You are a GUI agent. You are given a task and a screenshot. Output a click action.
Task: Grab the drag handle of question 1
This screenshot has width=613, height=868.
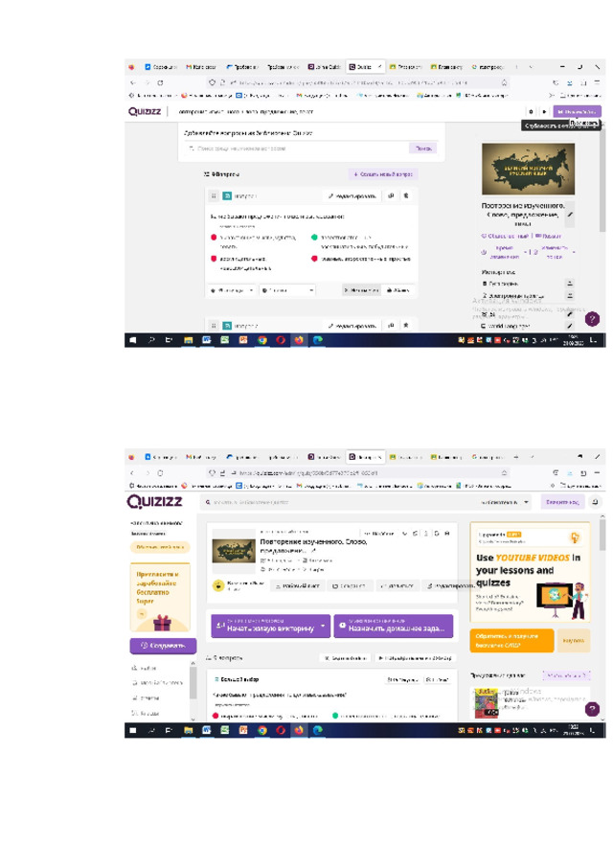click(214, 196)
